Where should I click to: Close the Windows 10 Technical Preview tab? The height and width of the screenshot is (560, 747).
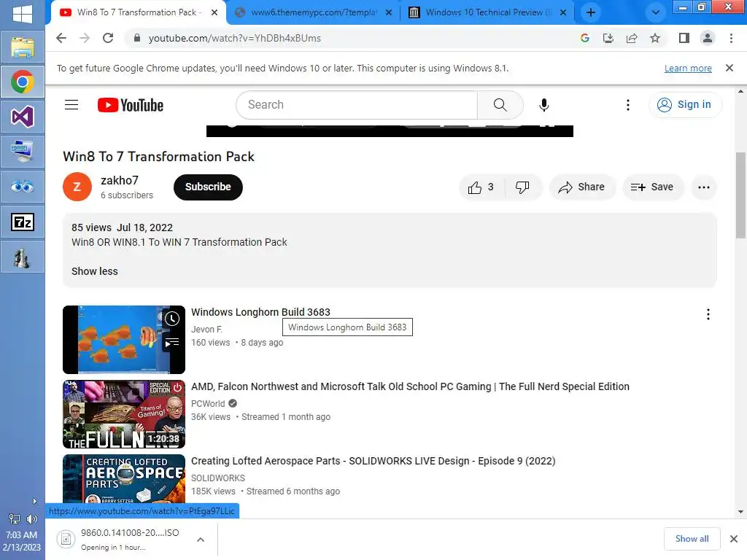[x=563, y=12]
